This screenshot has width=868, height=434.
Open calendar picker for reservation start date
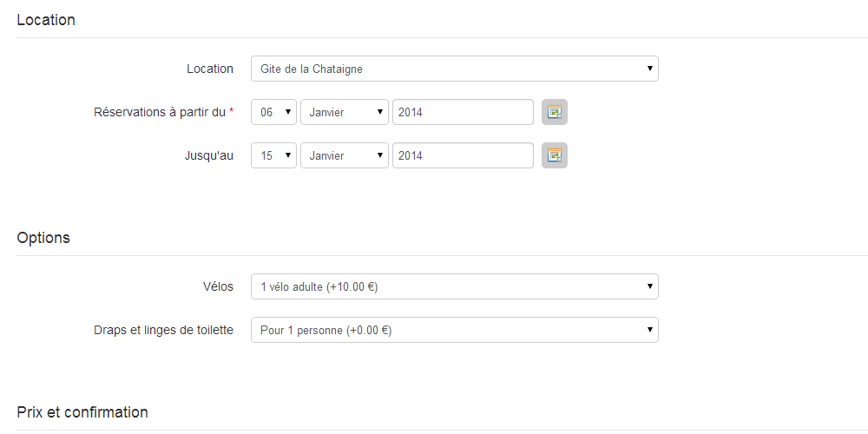tap(554, 112)
